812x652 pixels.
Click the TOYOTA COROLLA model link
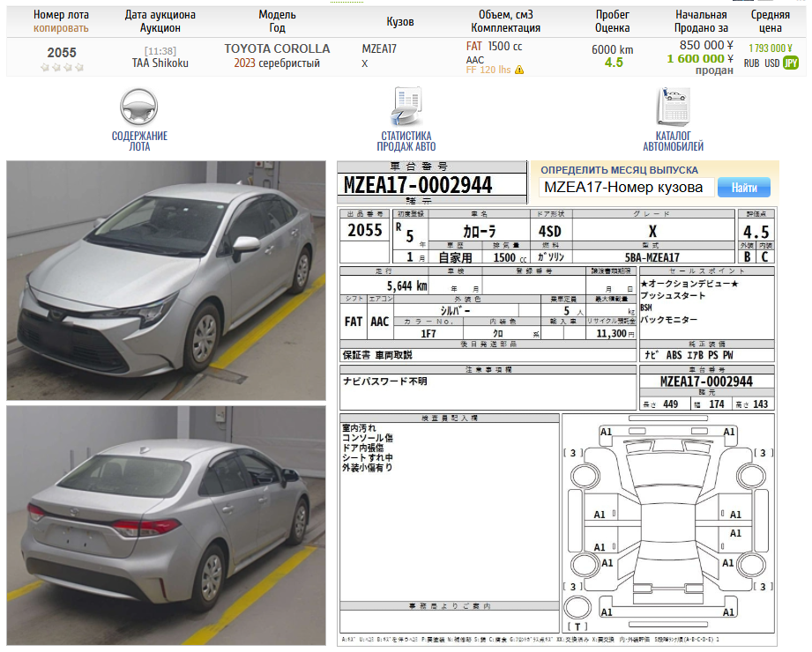pos(277,48)
